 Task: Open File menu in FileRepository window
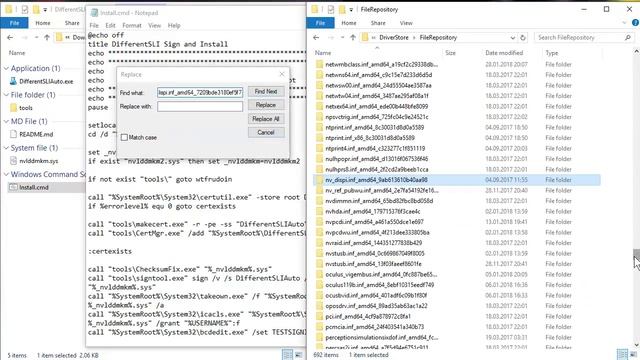click(320, 23)
